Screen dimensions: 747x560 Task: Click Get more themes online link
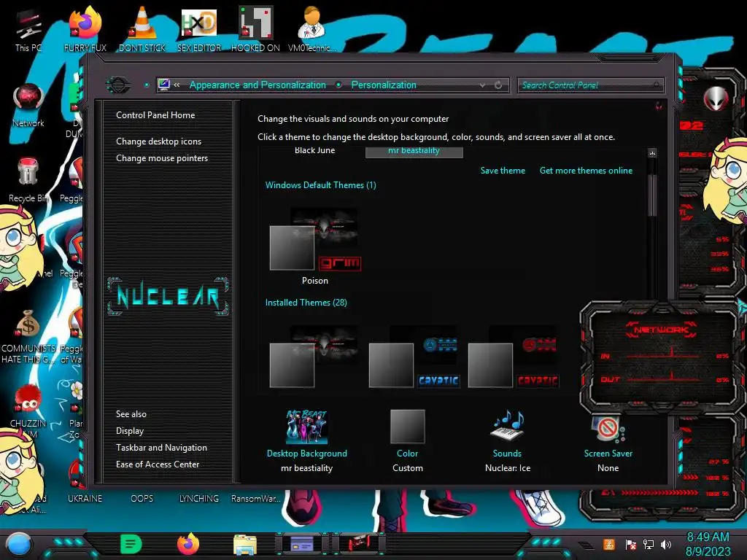tap(586, 171)
